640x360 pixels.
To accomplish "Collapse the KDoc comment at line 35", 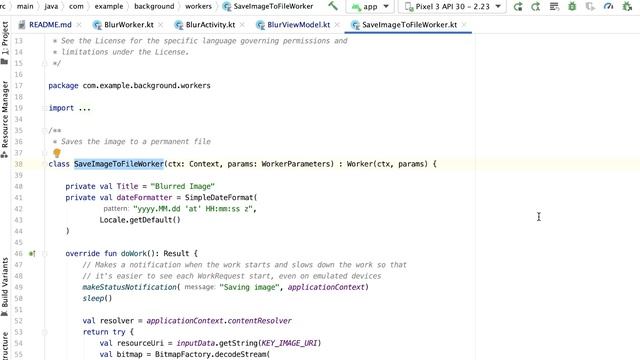I will tap(44, 131).
